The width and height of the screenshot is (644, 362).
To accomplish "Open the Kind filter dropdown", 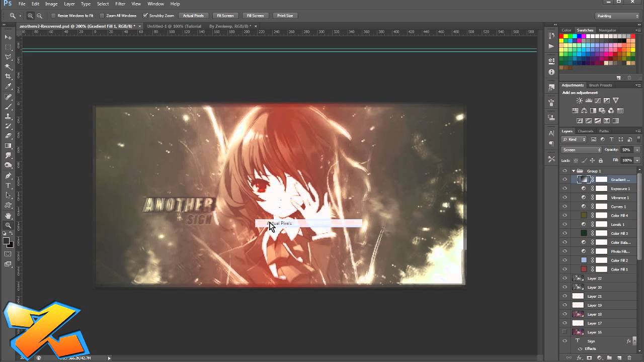I will pos(574,139).
